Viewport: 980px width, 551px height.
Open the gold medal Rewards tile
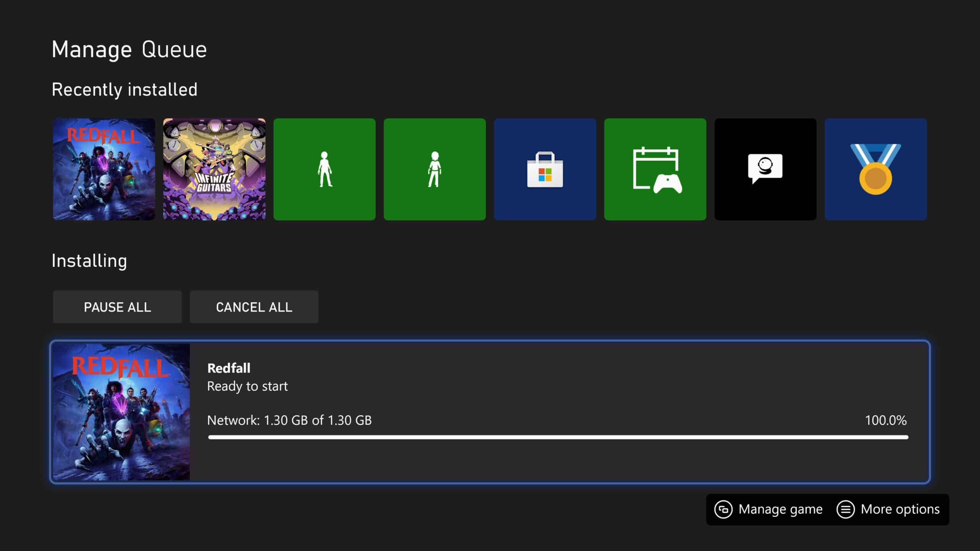[875, 169]
